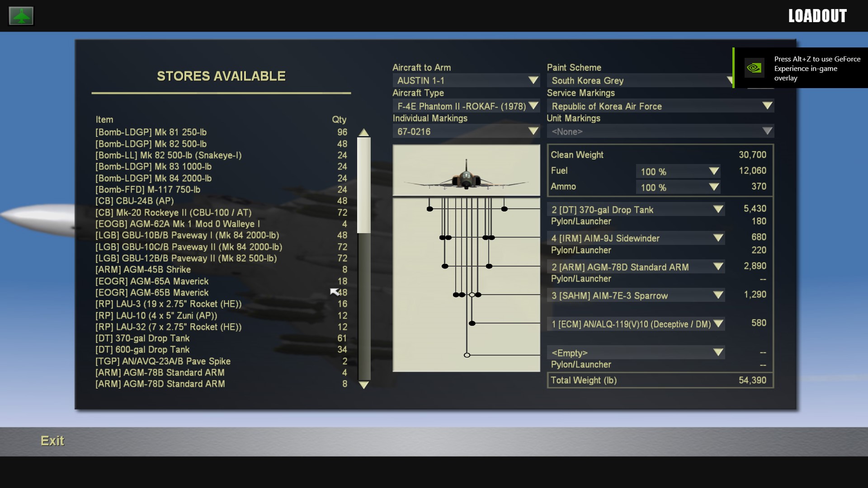Select AGM-78B Standard ARM row
This screenshot has width=868, height=488.
coord(222,373)
